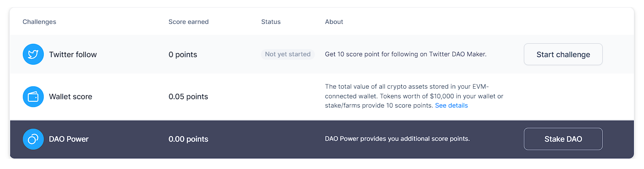Click the Challenges column header
Screen dimensions: 644x169
(x=39, y=22)
